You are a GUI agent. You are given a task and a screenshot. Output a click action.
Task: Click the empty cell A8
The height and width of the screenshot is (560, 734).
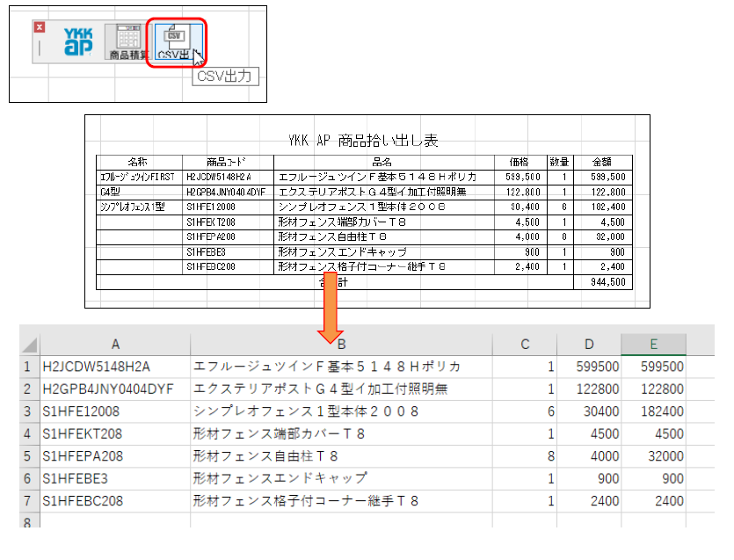115,520
